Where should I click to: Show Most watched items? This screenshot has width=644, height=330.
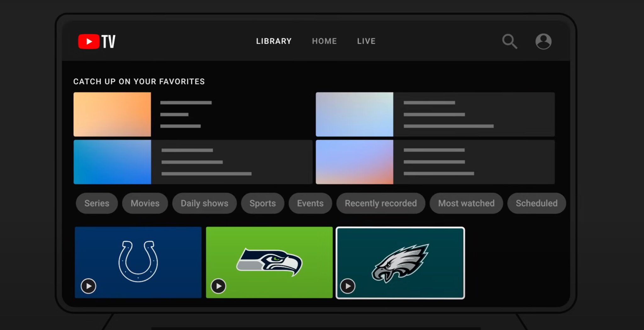coord(466,203)
